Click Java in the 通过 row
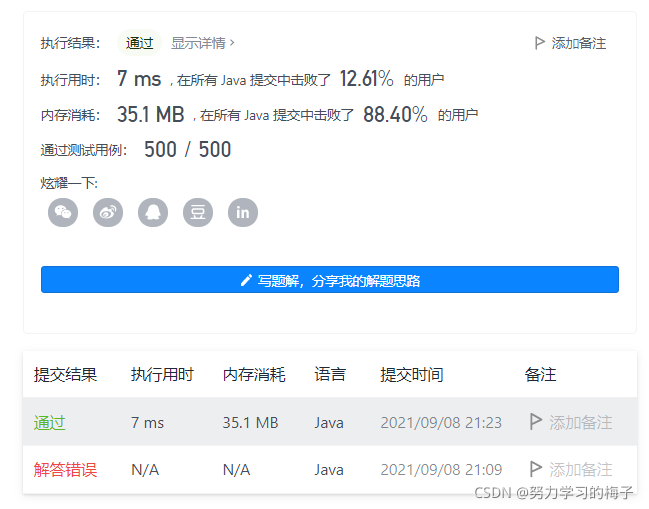The image size is (649, 509). (x=329, y=423)
